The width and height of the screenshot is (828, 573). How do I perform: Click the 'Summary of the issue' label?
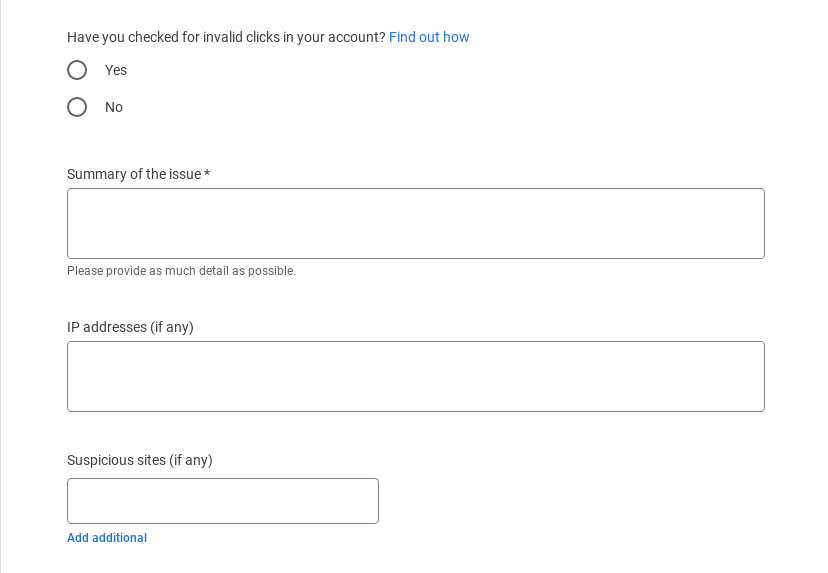[x=134, y=174]
